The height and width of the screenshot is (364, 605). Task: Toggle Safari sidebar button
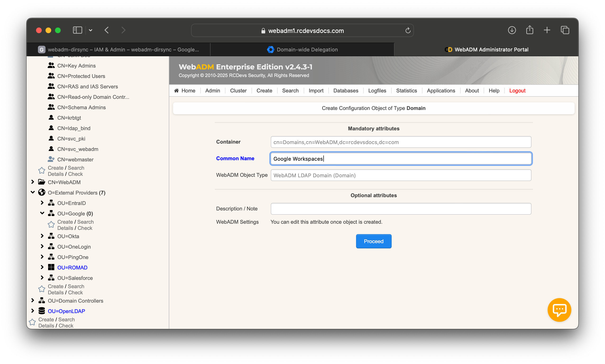pyautogui.click(x=77, y=30)
